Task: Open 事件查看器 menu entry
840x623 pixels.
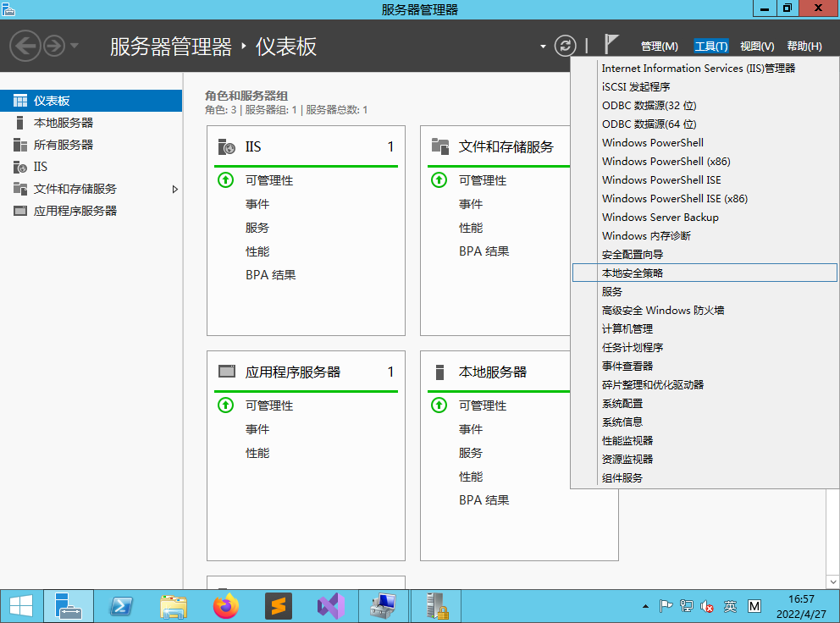Action: point(705,366)
